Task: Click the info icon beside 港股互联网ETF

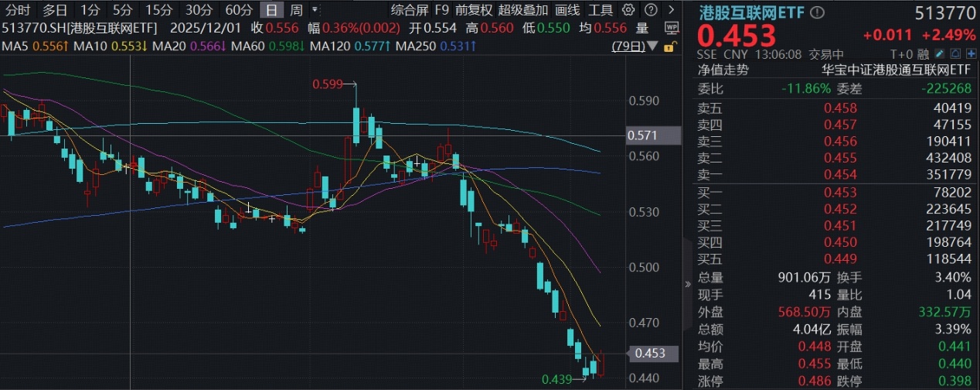Action: (x=818, y=12)
